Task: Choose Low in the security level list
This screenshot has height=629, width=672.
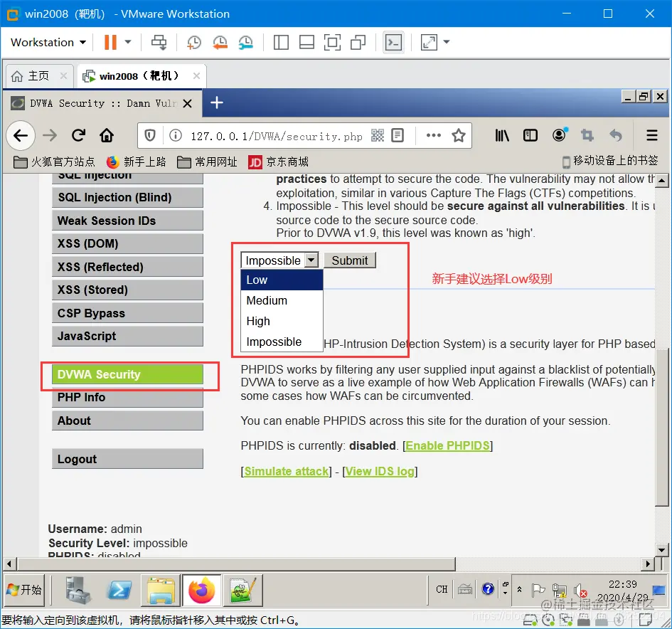Action: click(282, 280)
